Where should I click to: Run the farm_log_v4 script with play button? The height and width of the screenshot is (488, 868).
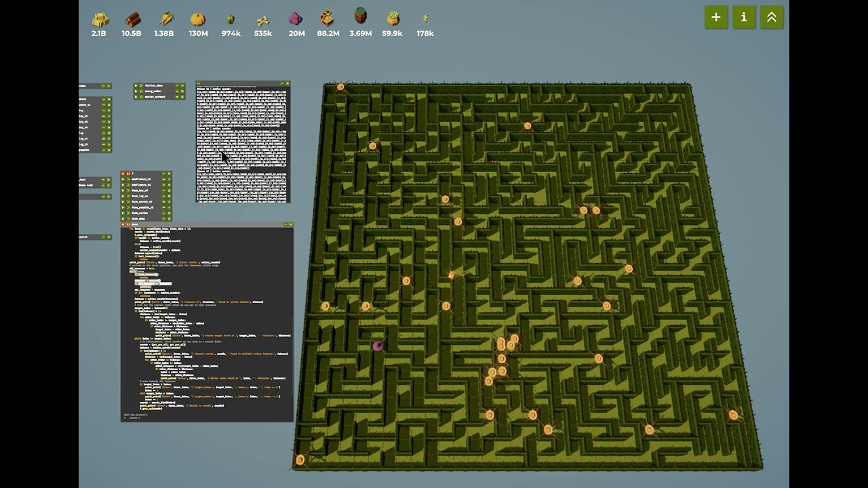(123, 196)
